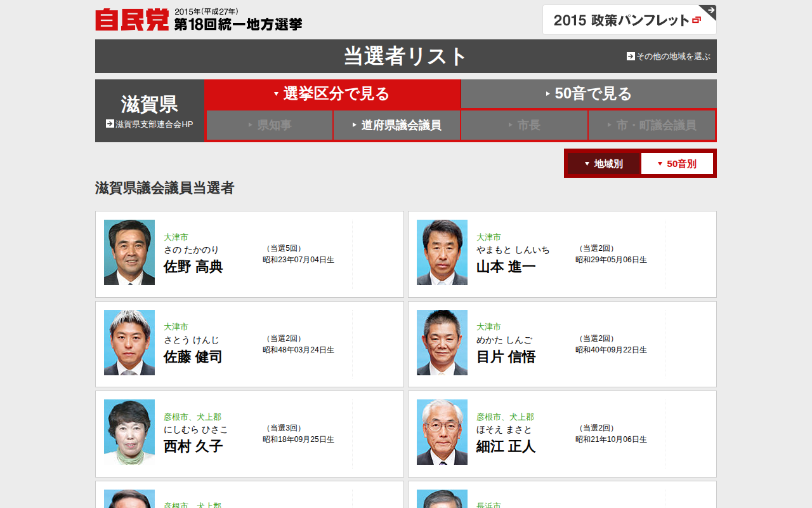The image size is (812, 508).
Task: Click birthdate 昭和18年09月25日生
Action: 299,439
